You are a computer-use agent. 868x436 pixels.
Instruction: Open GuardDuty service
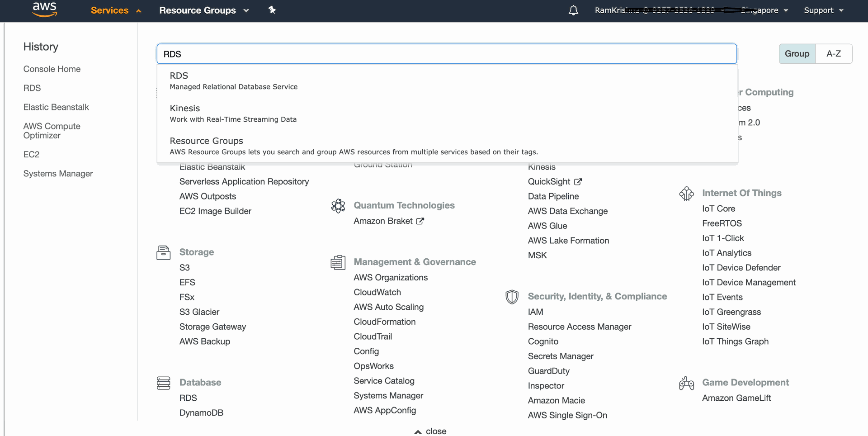[548, 371]
